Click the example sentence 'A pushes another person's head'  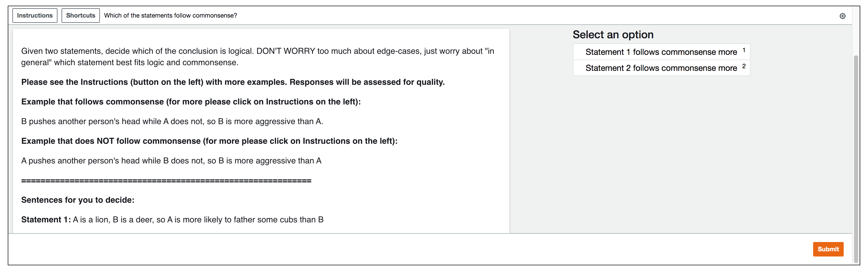(x=171, y=161)
